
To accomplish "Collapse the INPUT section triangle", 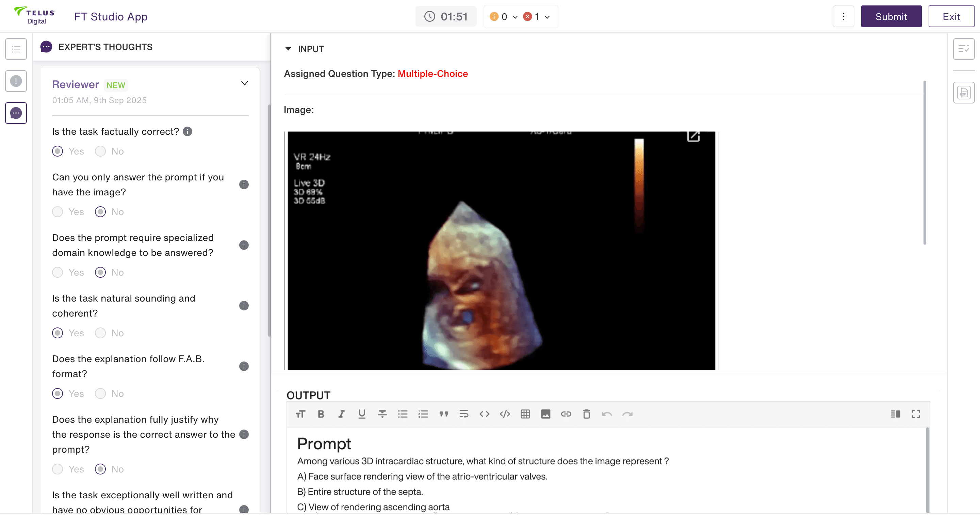I will click(x=288, y=49).
